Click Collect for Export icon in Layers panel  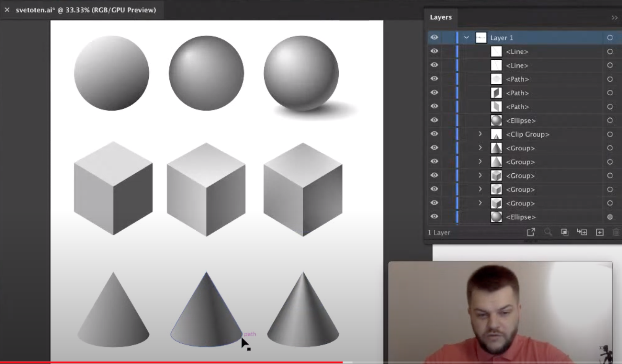click(x=531, y=232)
